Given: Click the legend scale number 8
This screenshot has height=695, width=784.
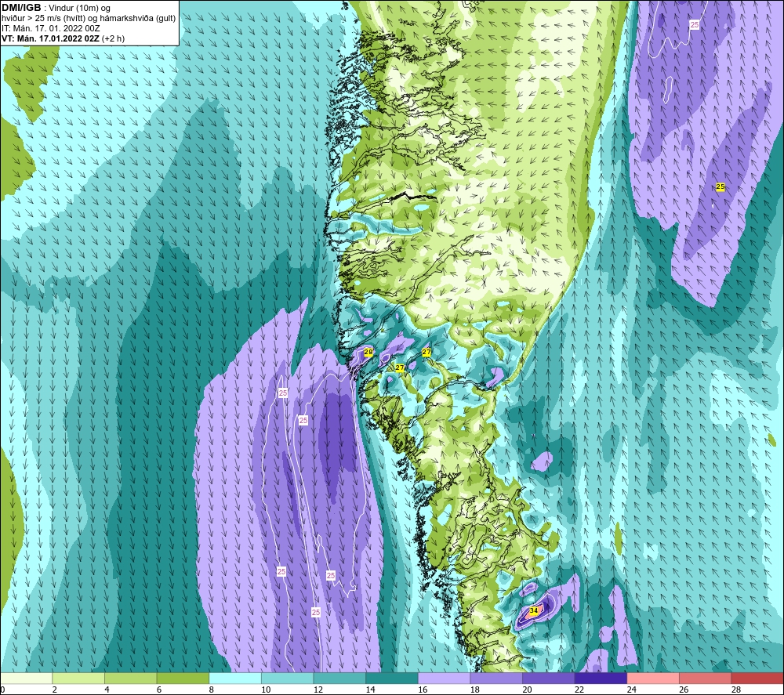Looking at the screenshot, I should tap(211, 690).
